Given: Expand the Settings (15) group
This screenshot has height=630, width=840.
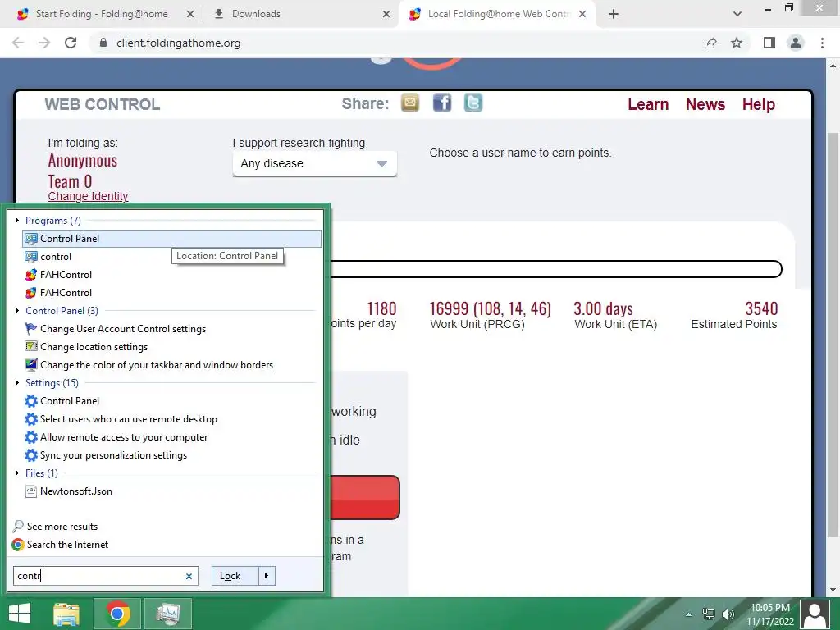Looking at the screenshot, I should pyautogui.click(x=17, y=383).
